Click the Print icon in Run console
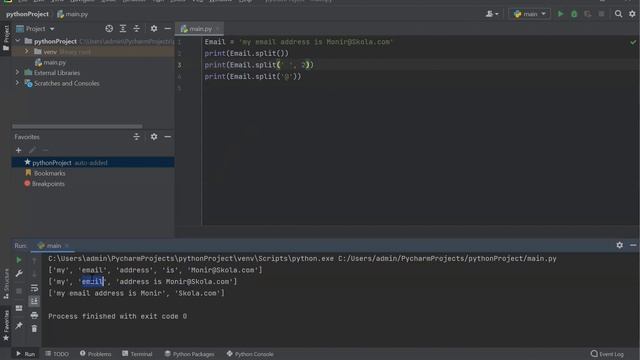 (34, 315)
